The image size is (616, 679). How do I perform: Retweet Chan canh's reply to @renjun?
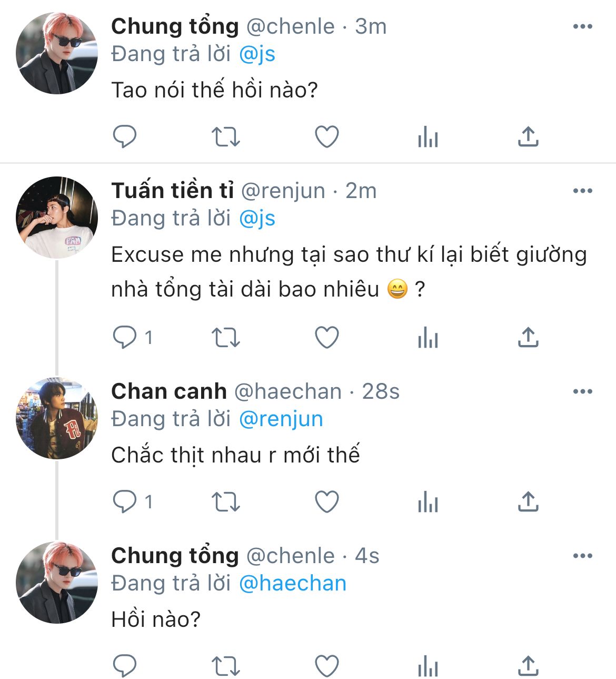(x=225, y=502)
